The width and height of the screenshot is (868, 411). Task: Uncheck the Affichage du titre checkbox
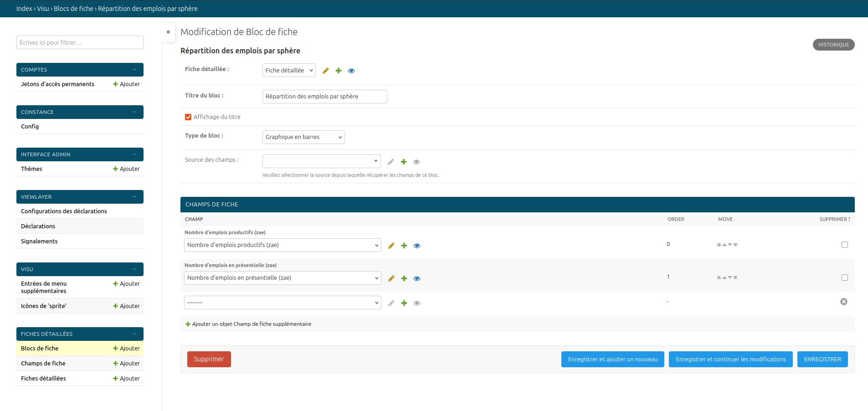pos(188,117)
